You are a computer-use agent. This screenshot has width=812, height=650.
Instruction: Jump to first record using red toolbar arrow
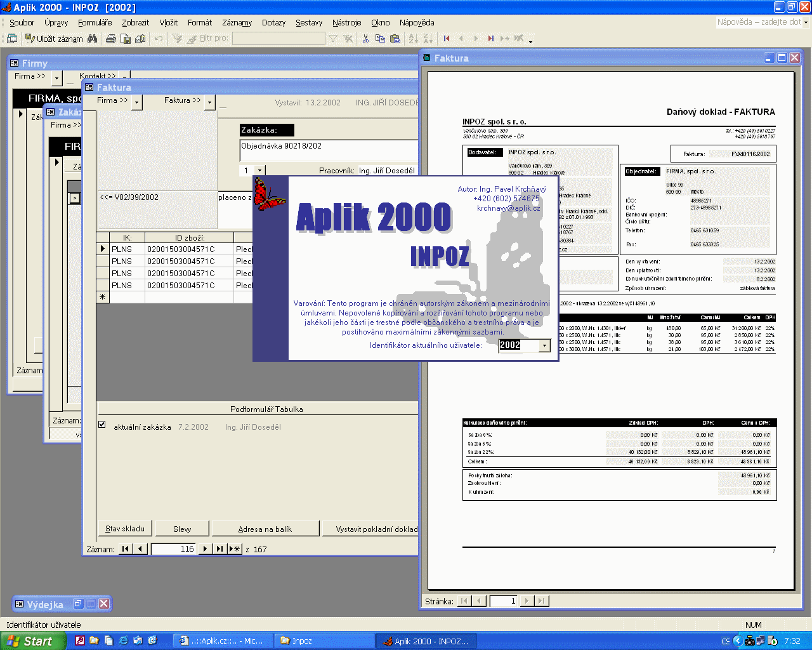pyautogui.click(x=447, y=39)
